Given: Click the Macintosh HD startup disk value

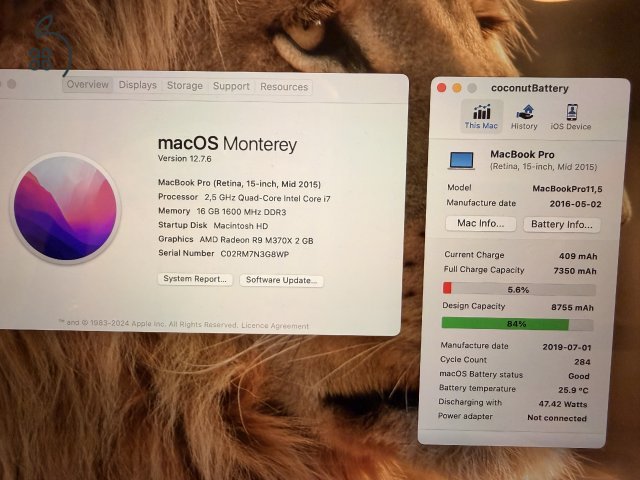Looking at the screenshot, I should point(241,226).
